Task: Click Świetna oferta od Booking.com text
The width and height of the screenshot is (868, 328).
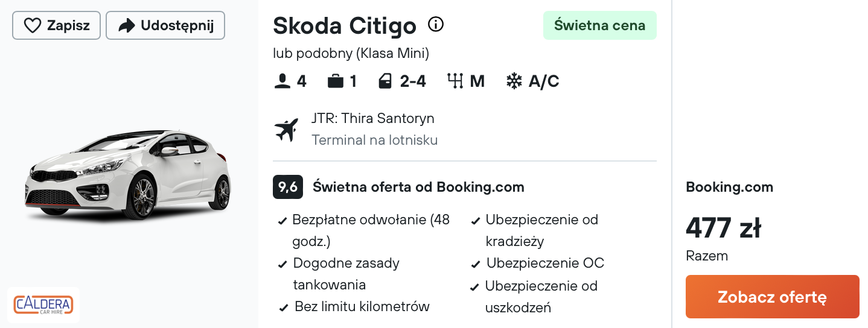Action: pos(418,187)
